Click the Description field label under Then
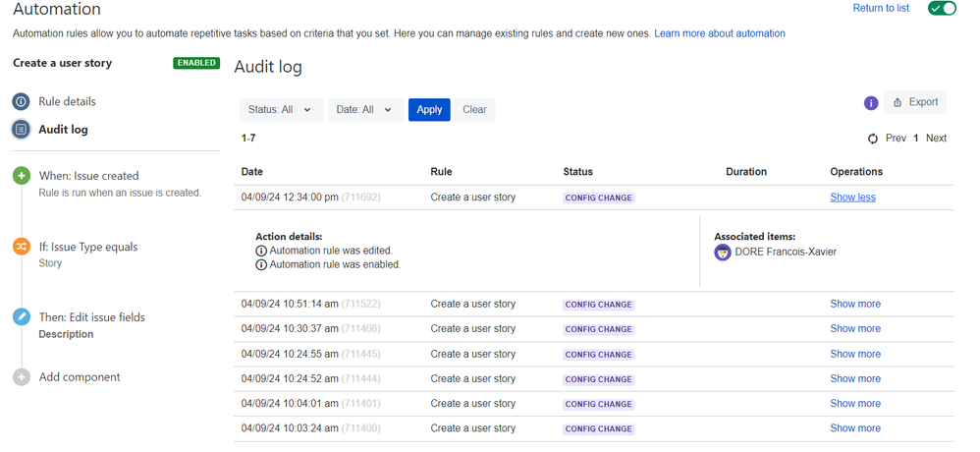The height and width of the screenshot is (452, 980). click(x=66, y=334)
